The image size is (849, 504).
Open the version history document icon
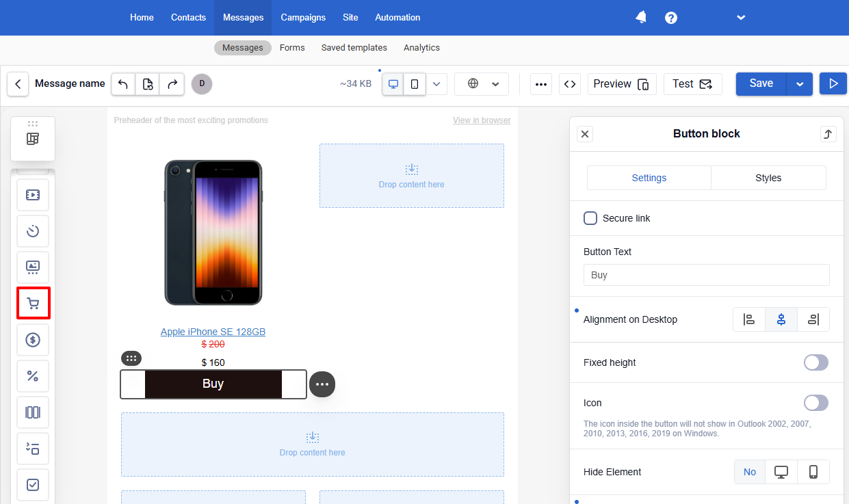148,84
